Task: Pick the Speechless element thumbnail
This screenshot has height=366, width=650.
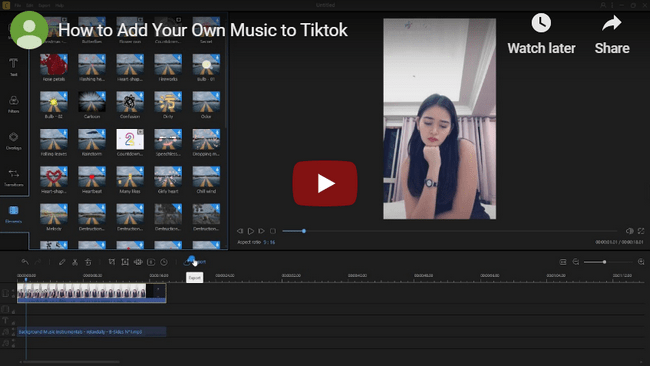Action: coord(168,139)
